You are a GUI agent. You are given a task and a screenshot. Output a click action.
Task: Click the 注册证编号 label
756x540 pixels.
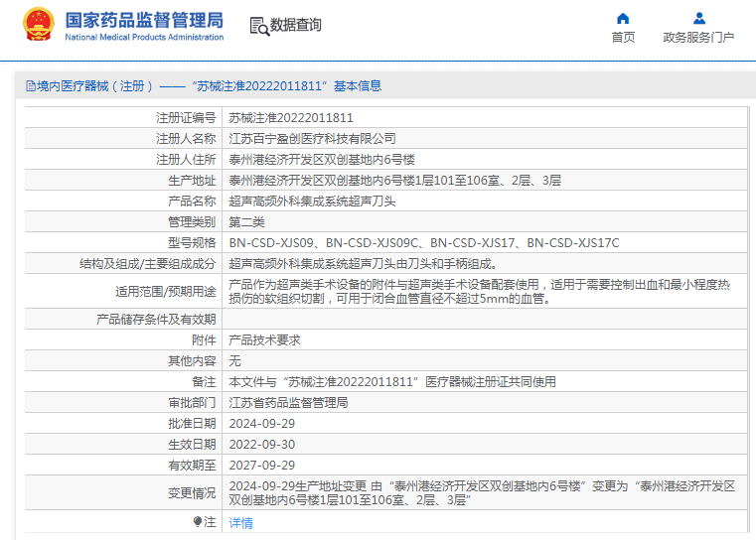[186, 118]
